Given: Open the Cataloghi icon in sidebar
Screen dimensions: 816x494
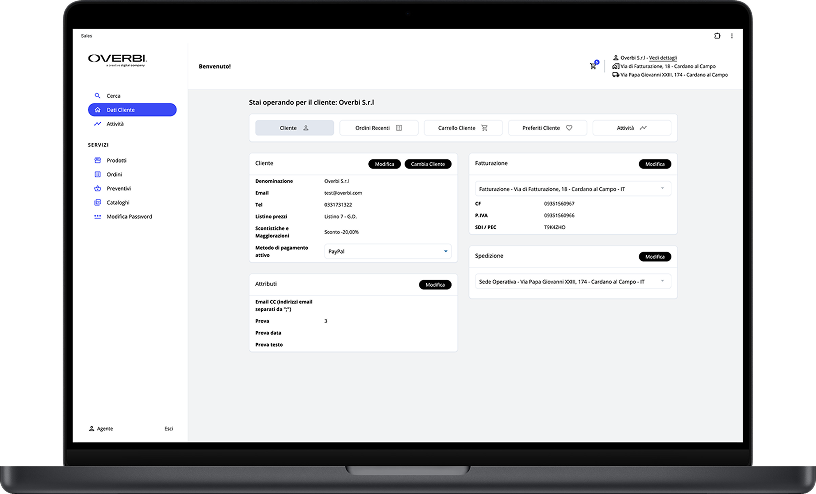Looking at the screenshot, I should pos(97,202).
